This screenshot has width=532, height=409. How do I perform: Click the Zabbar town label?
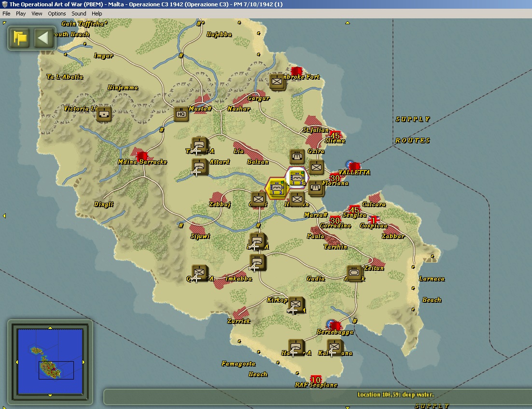pos(393,236)
